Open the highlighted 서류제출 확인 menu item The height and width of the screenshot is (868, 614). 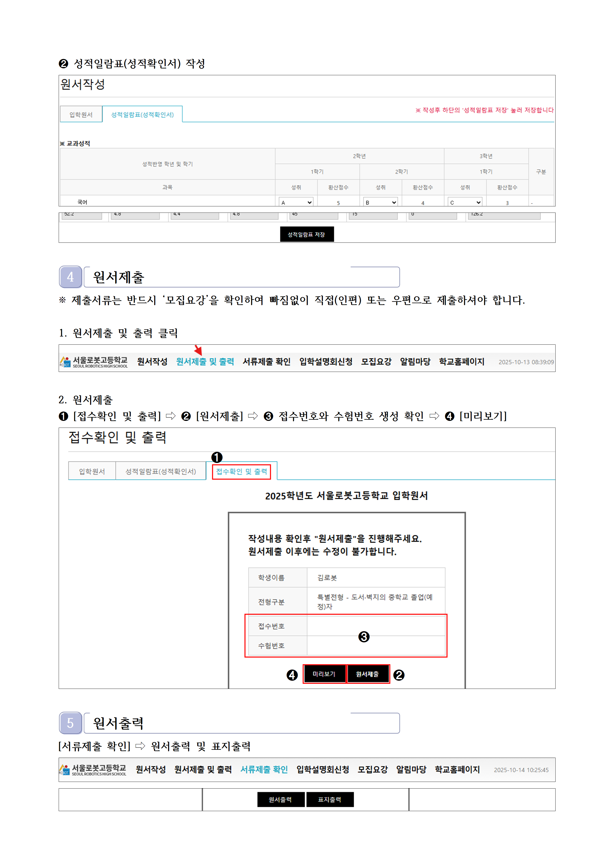pos(264,770)
